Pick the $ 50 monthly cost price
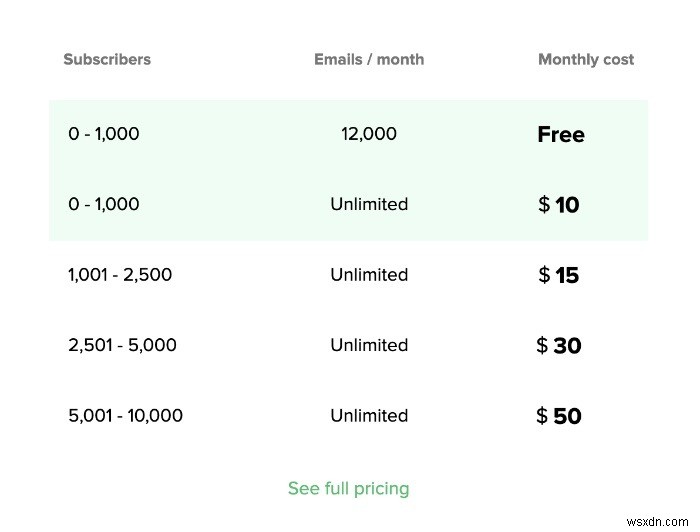700x532 pixels. [559, 416]
